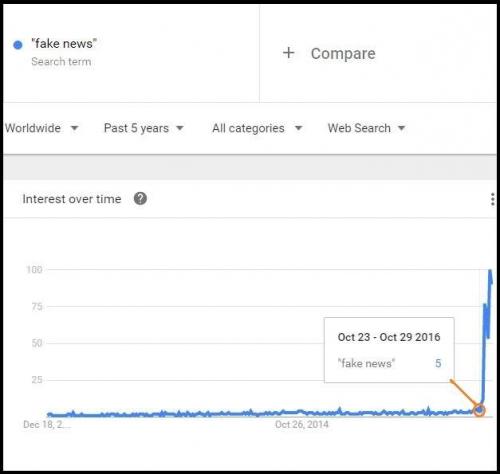The height and width of the screenshot is (474, 500).
Task: Select the All categories filter label
Action: [248, 128]
